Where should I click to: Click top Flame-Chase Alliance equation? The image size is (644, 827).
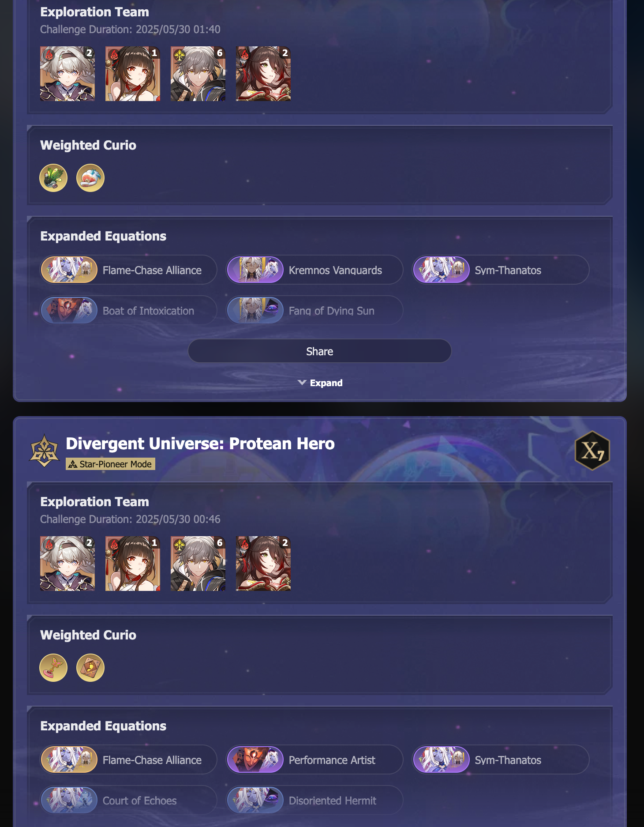click(x=128, y=270)
